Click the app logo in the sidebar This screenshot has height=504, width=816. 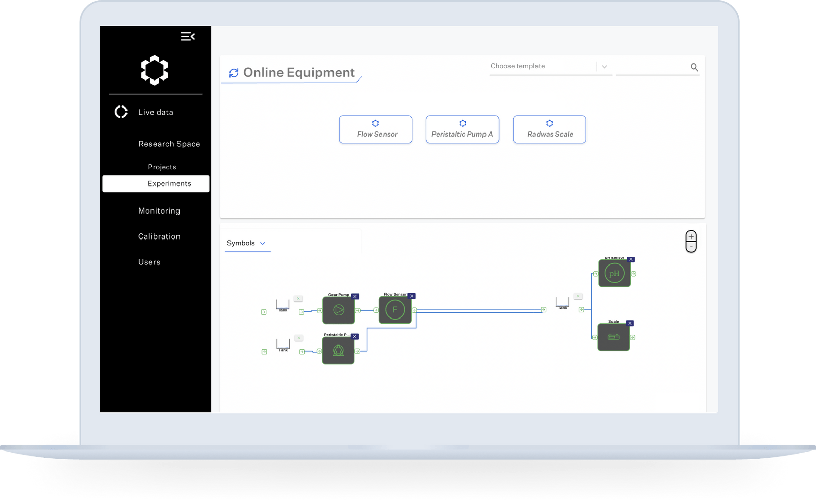coord(155,70)
